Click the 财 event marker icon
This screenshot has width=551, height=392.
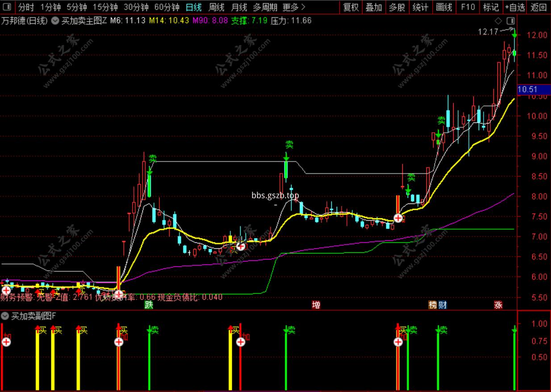pyautogui.click(x=442, y=305)
